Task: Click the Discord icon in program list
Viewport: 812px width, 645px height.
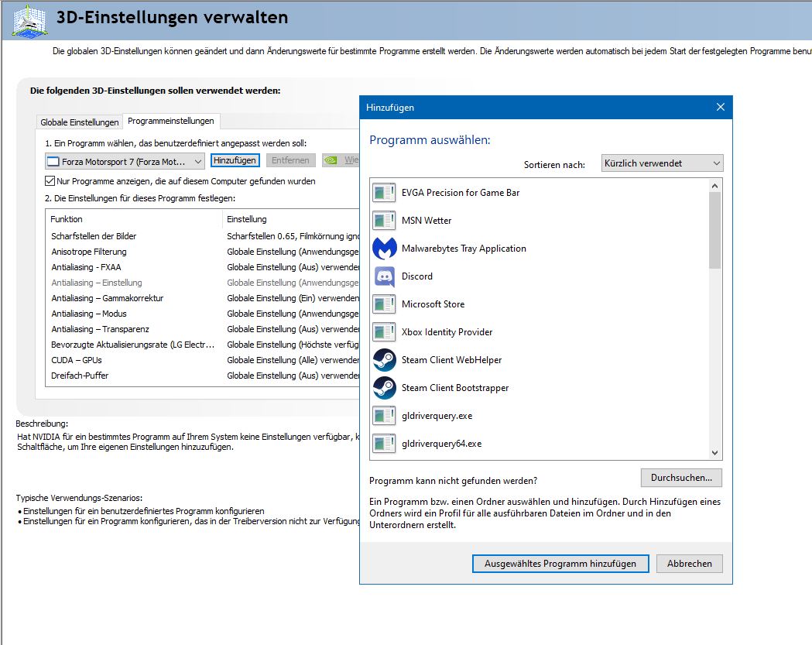Action: coord(384,276)
